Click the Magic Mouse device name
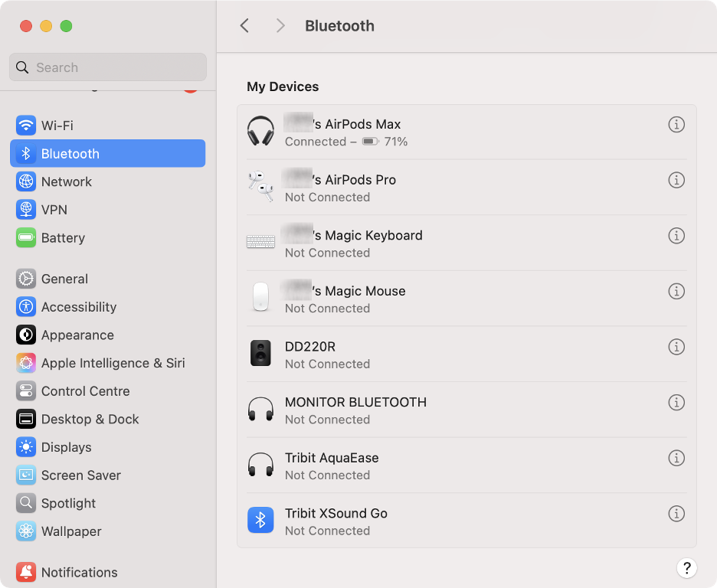 (x=345, y=291)
